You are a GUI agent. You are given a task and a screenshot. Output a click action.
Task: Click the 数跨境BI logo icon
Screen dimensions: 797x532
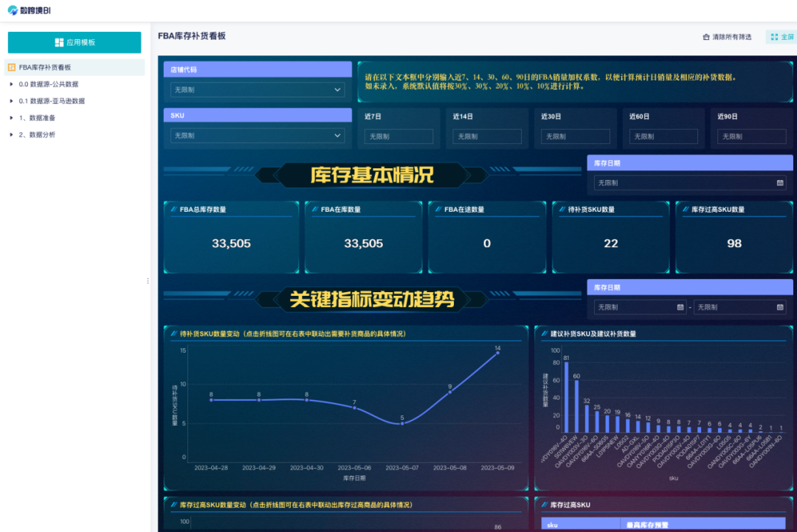pyautogui.click(x=13, y=10)
